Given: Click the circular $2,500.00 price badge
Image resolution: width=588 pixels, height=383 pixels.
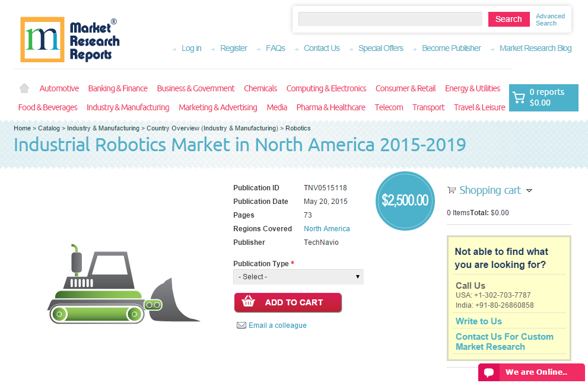Looking at the screenshot, I should click(x=405, y=201).
